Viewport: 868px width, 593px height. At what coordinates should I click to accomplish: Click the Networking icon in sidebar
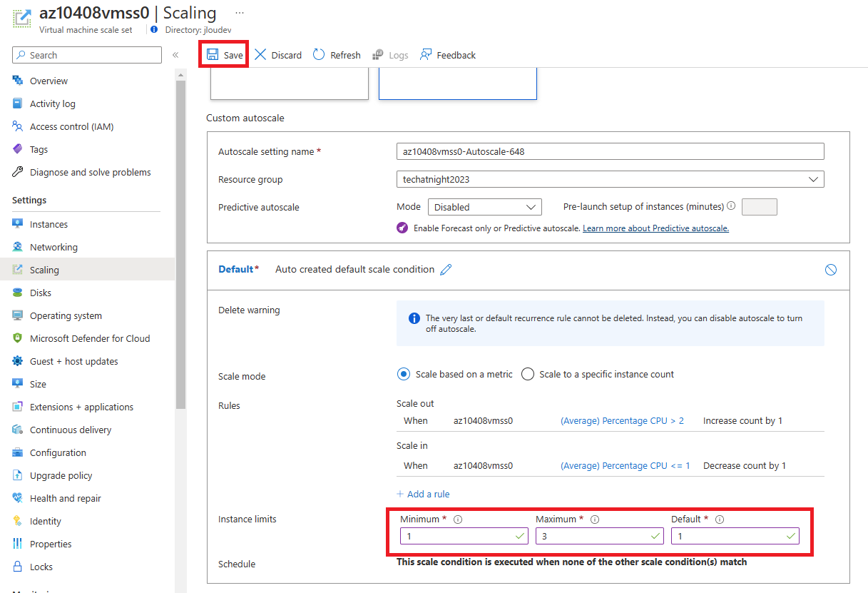click(18, 247)
